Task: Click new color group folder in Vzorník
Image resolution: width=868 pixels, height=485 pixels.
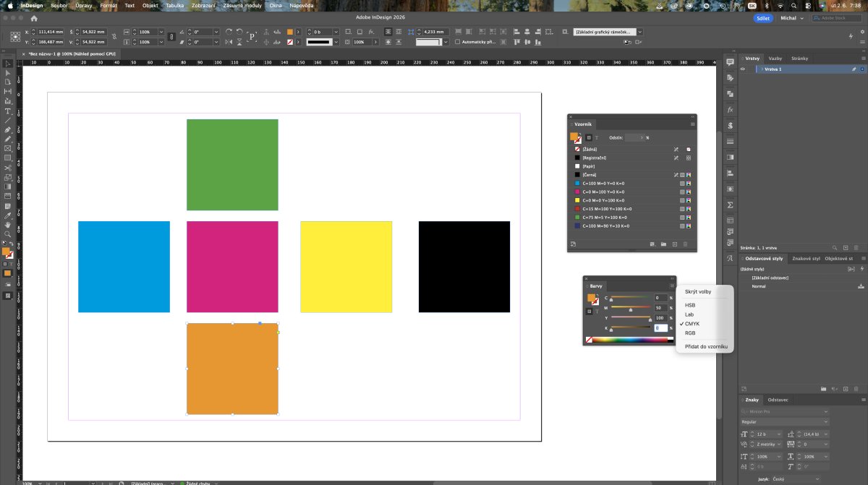Action: coord(663,244)
